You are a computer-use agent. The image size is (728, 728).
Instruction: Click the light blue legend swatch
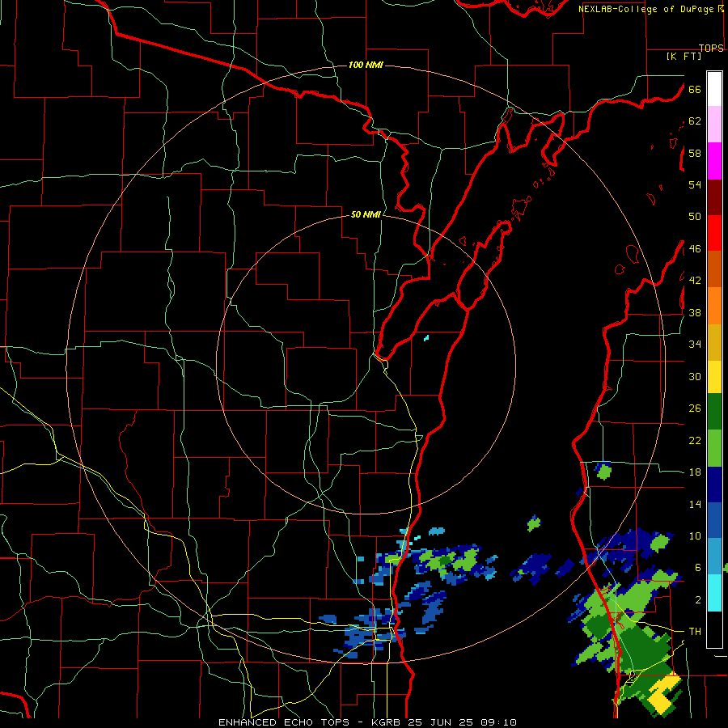[714, 557]
